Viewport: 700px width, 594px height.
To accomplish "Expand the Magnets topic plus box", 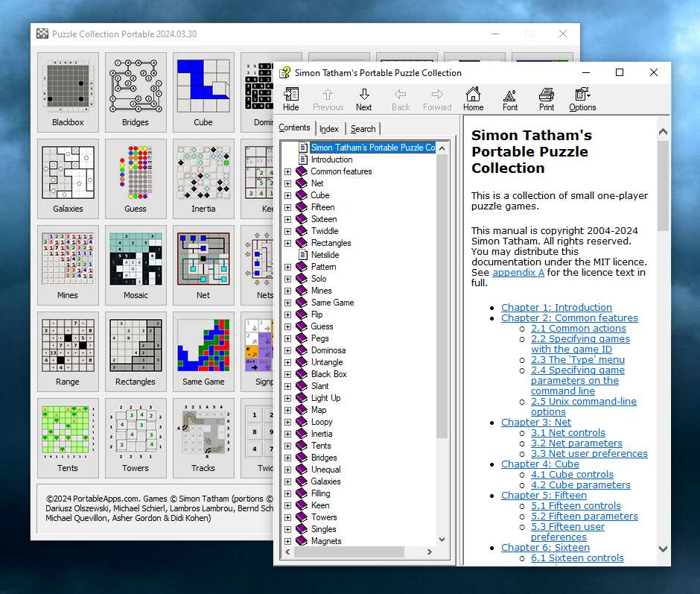I will [287, 541].
